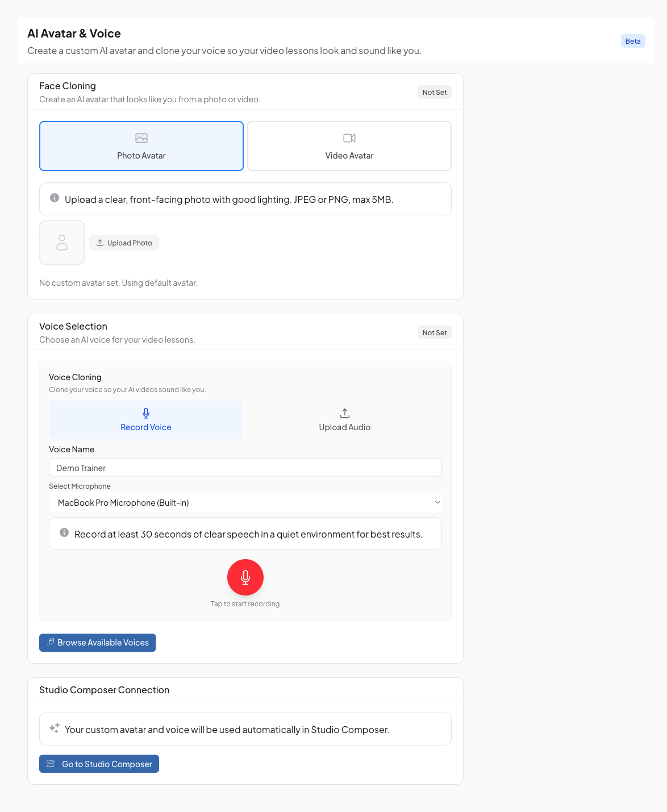The height and width of the screenshot is (812, 667).
Task: Click the camera icon above Video Avatar
Action: (x=349, y=138)
